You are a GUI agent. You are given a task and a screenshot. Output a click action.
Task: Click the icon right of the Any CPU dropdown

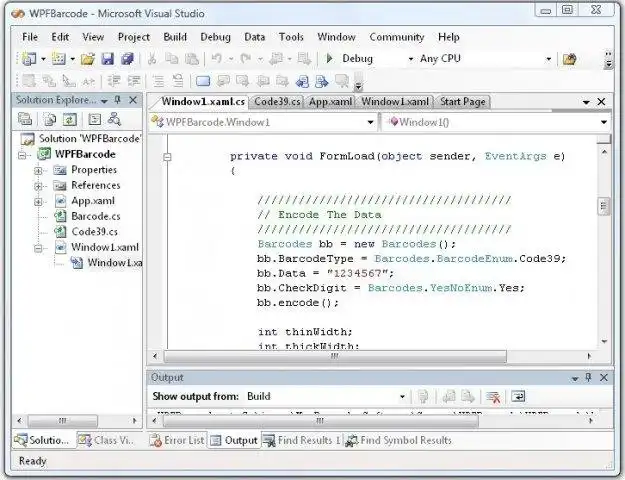[569, 59]
